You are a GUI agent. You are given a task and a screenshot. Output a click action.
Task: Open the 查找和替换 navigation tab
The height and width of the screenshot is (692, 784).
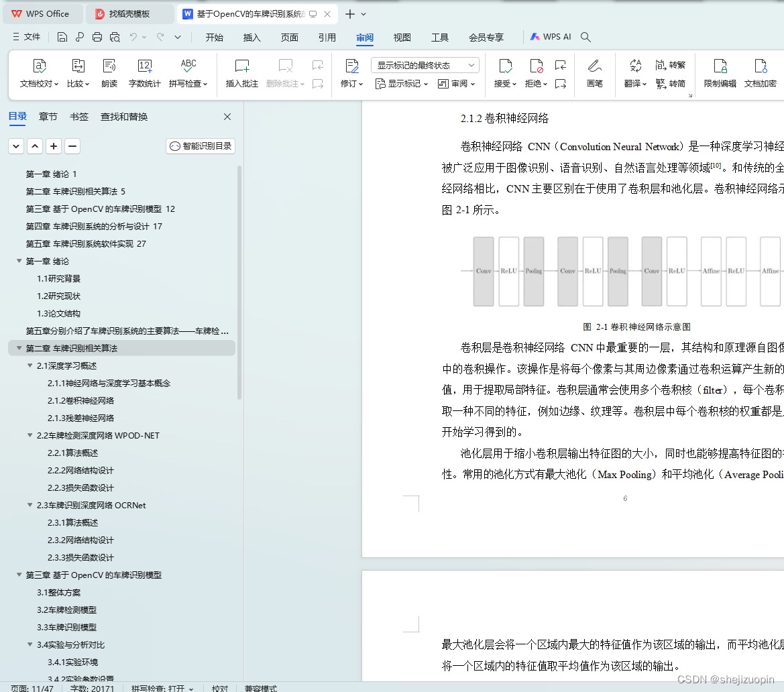tap(124, 117)
